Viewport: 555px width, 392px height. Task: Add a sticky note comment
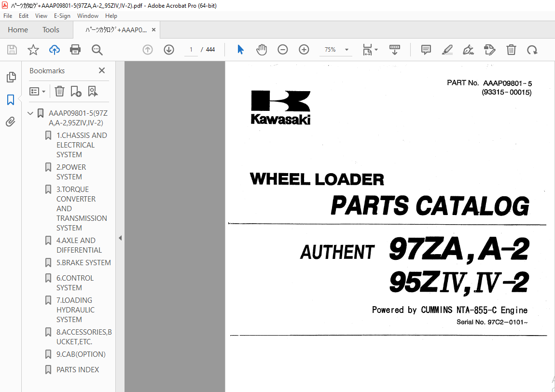[426, 50]
